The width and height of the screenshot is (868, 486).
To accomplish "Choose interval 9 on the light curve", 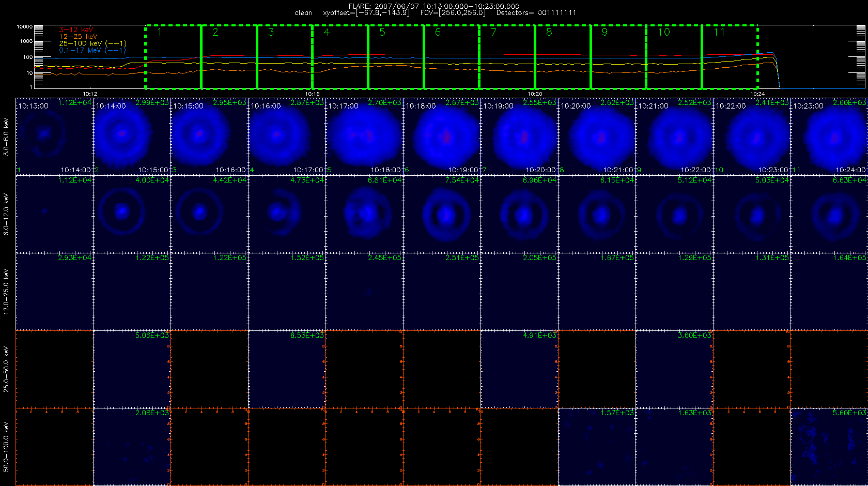I will click(618, 57).
